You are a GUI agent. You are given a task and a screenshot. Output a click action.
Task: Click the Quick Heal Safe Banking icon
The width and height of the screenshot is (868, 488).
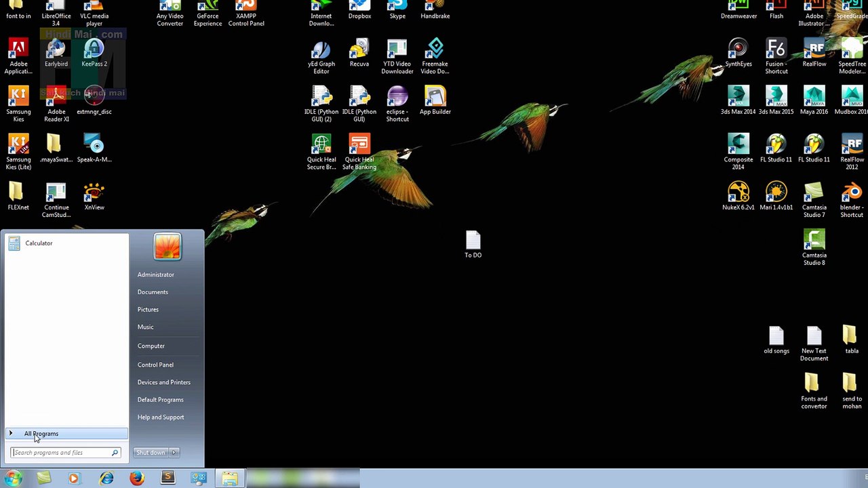[359, 152]
